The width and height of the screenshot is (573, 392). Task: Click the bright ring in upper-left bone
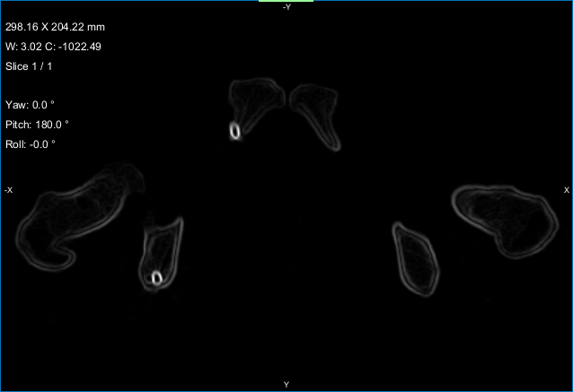(x=235, y=131)
